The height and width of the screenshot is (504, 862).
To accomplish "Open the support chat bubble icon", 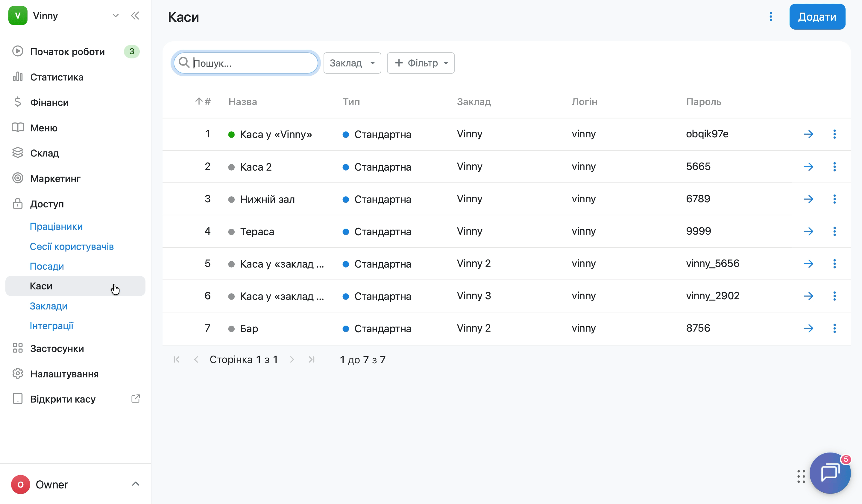I will coord(830,473).
